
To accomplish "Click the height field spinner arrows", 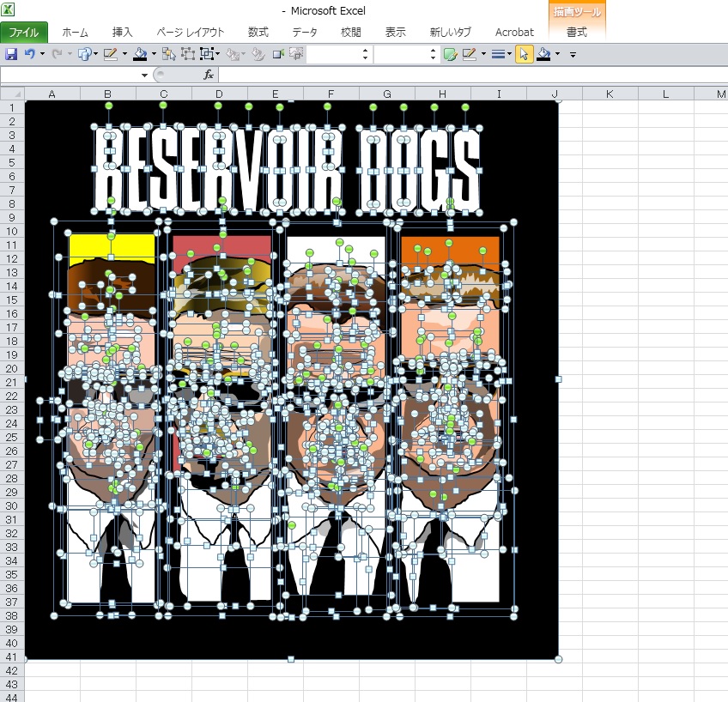I will [x=366, y=54].
